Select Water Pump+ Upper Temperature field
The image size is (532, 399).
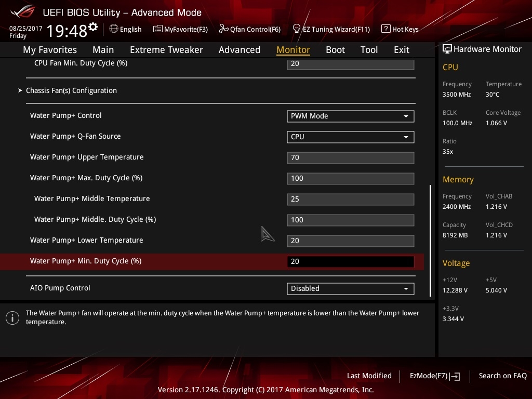[x=350, y=157]
